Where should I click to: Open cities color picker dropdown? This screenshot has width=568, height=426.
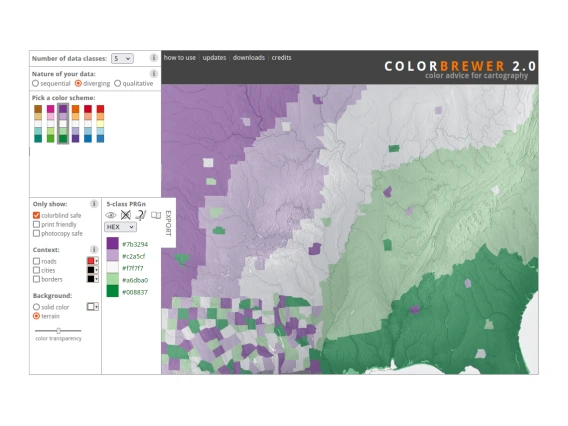(93, 270)
